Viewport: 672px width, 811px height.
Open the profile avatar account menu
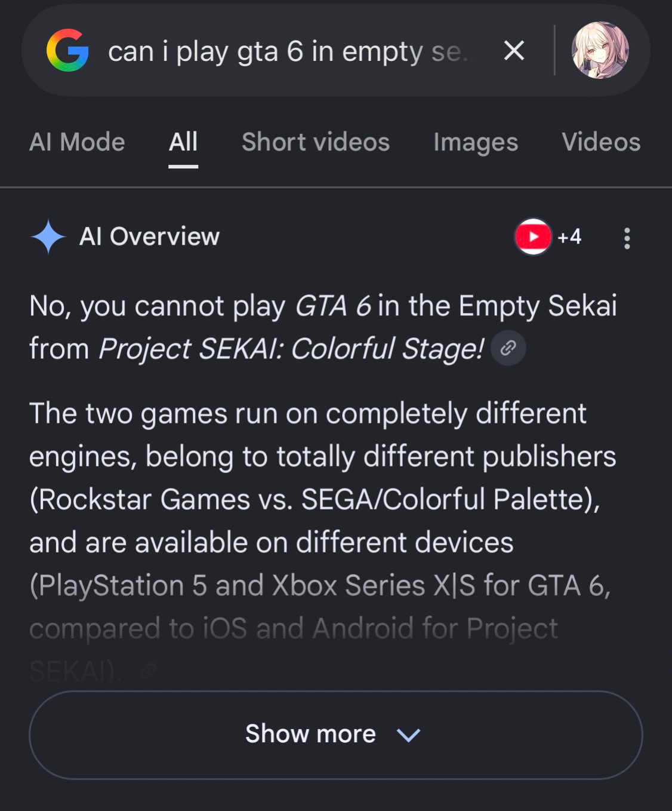click(600, 50)
